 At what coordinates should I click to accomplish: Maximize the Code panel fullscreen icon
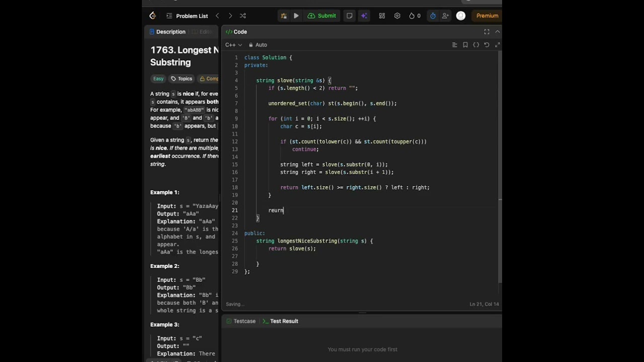point(487,32)
